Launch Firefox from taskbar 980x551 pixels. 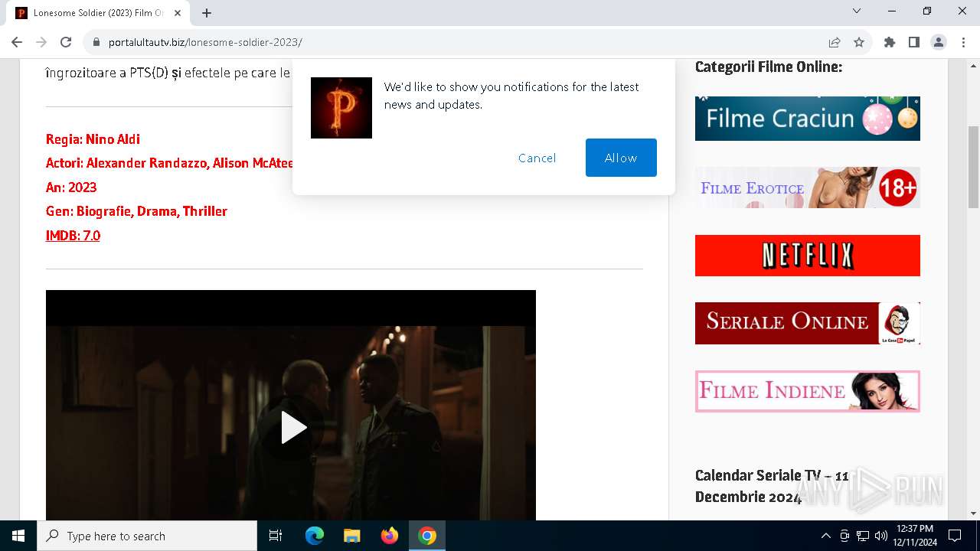click(390, 536)
